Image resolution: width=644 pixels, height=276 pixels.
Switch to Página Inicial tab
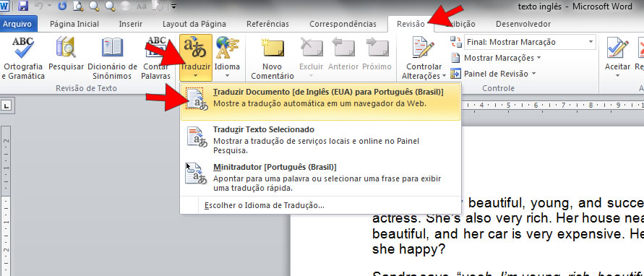click(x=74, y=24)
